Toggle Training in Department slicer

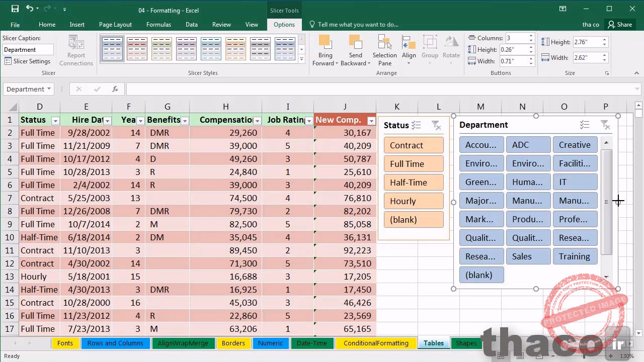click(x=575, y=256)
